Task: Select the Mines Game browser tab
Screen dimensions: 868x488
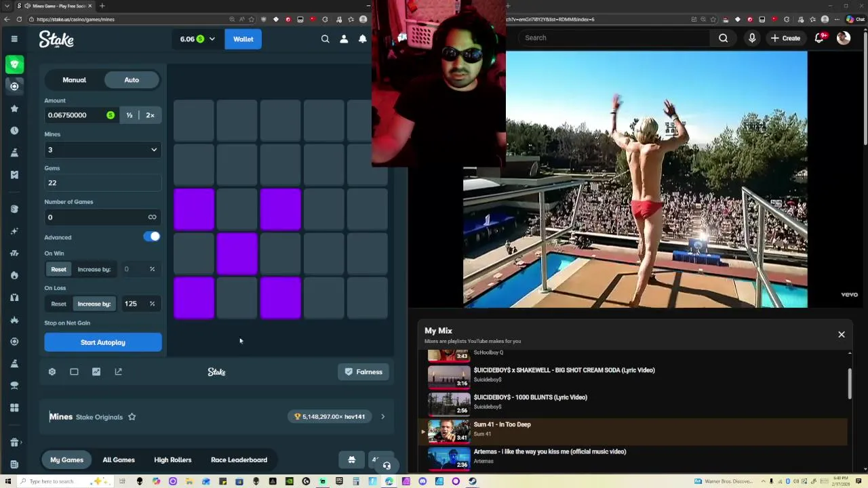Action: [x=54, y=6]
